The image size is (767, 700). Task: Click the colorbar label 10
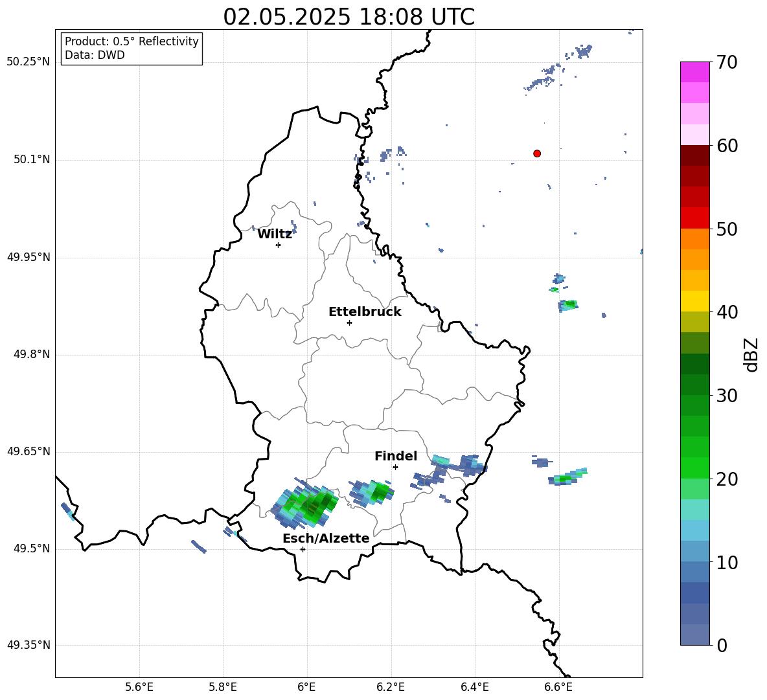click(727, 563)
